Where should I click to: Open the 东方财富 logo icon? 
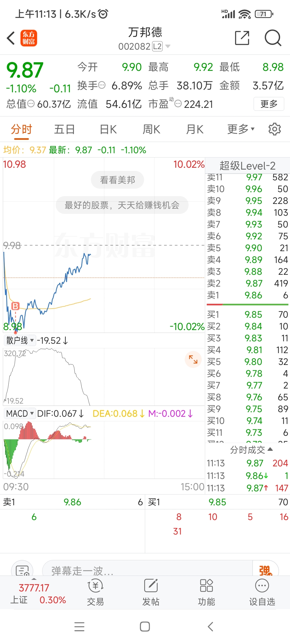tap(29, 38)
